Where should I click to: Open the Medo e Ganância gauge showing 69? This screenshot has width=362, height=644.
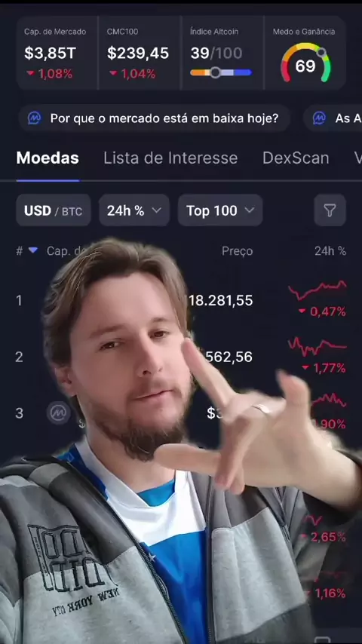(305, 63)
